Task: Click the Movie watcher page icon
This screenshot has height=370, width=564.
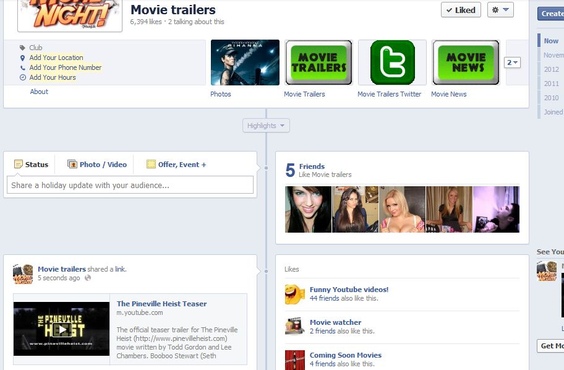Action: [x=295, y=326]
